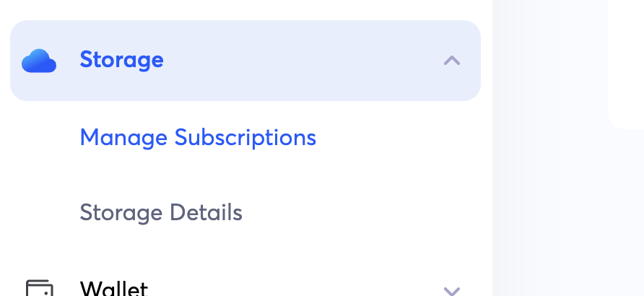
Task: Collapse the Storage section chevron
Action: click(x=452, y=61)
